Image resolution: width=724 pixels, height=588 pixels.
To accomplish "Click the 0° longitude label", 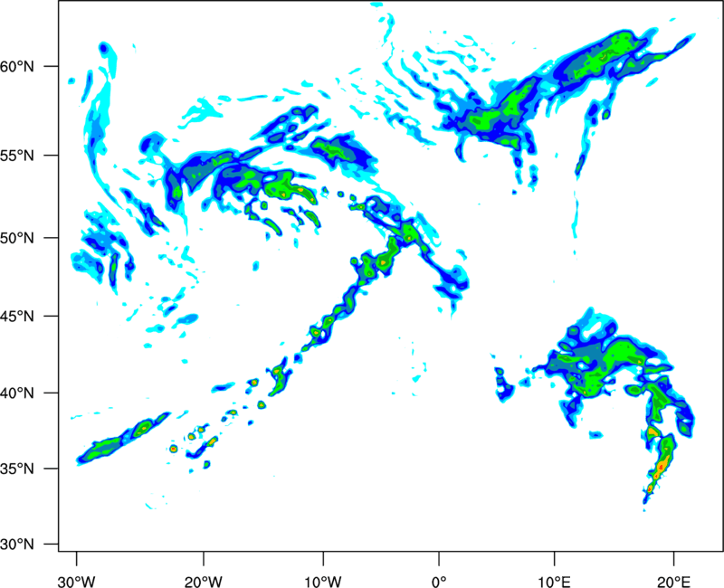I will (439, 582).
